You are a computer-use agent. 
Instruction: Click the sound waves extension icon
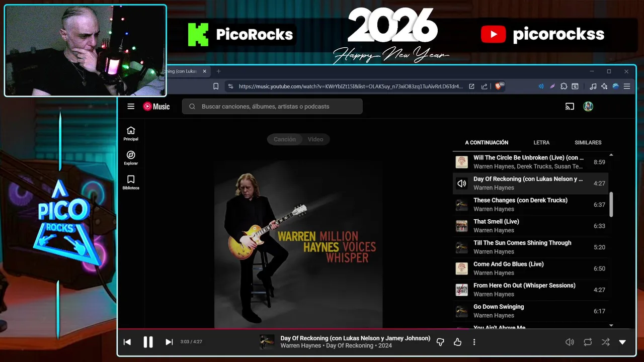pyautogui.click(x=541, y=86)
